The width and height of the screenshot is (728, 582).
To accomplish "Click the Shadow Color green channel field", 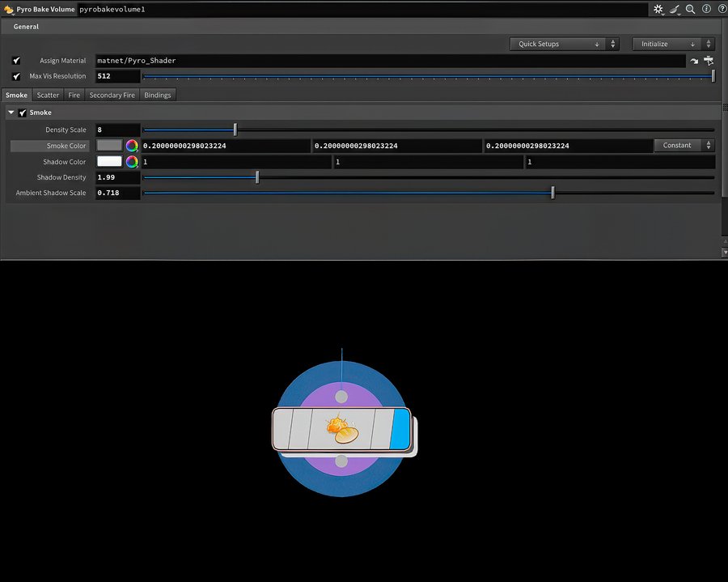I will tap(428, 162).
